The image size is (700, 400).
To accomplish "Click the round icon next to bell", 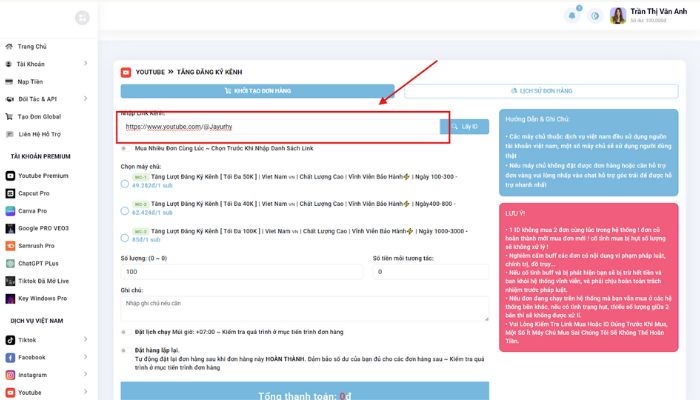I will [x=595, y=16].
